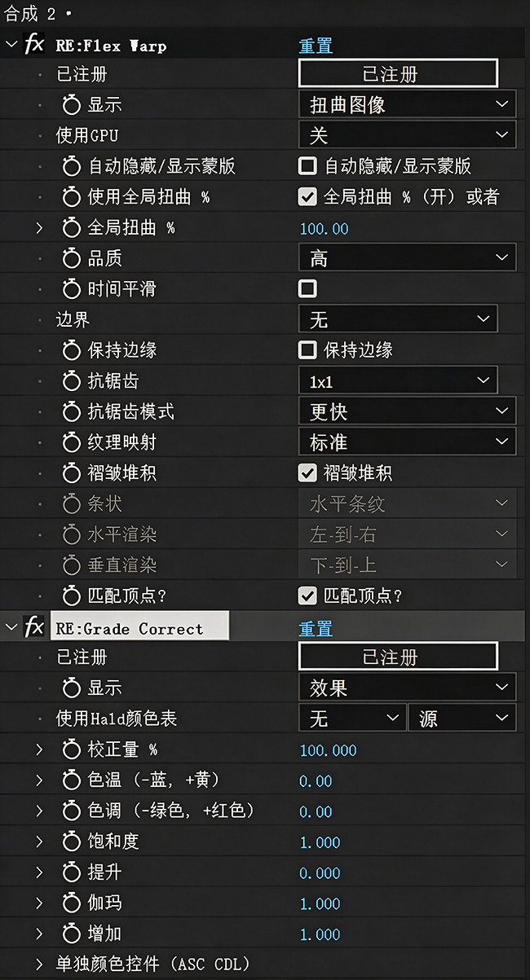The image size is (530, 980).
Task: Click the 校正量 % value 100.000
Action: tap(328, 750)
